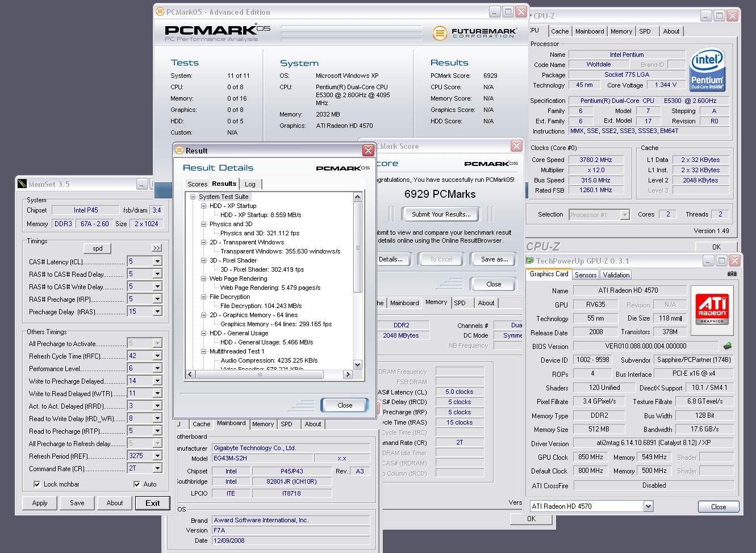The height and width of the screenshot is (553, 756).
Task: Click the scroll right arrow in Result tree
Action: [348, 375]
